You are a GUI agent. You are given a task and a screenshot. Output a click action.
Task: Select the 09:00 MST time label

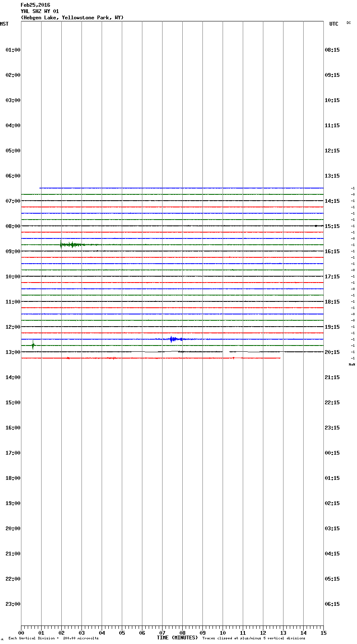coord(13,251)
